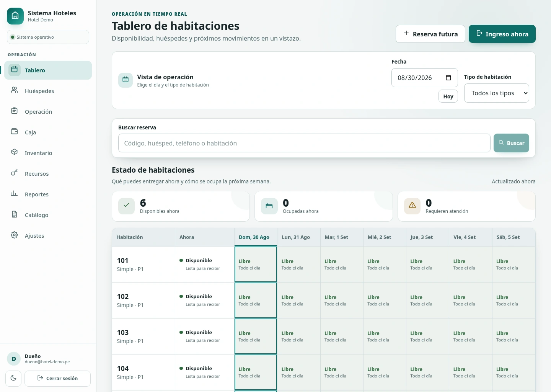Click room 101 Libre cell for Dom, 30 Ago
Screen dimensions: 551x392
256,264
